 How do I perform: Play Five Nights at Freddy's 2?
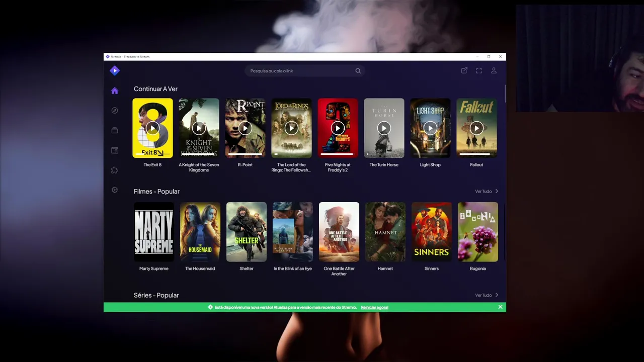pyautogui.click(x=338, y=128)
